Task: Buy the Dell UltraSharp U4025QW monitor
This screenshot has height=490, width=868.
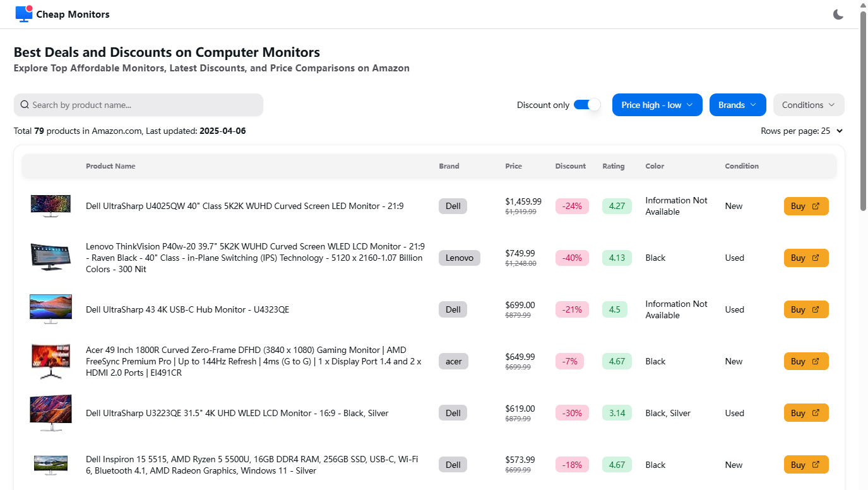Action: (806, 206)
